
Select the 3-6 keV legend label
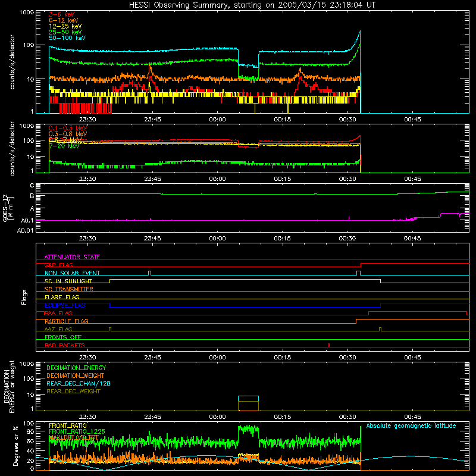[62, 14]
